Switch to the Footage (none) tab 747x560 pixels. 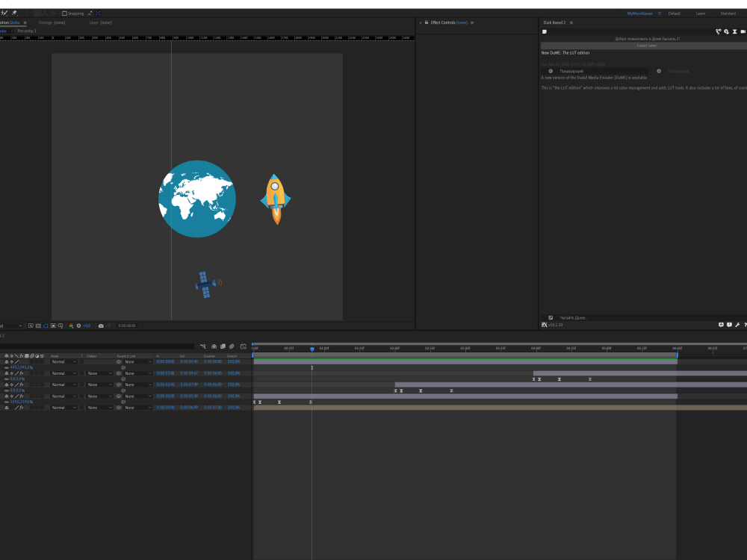(52, 22)
